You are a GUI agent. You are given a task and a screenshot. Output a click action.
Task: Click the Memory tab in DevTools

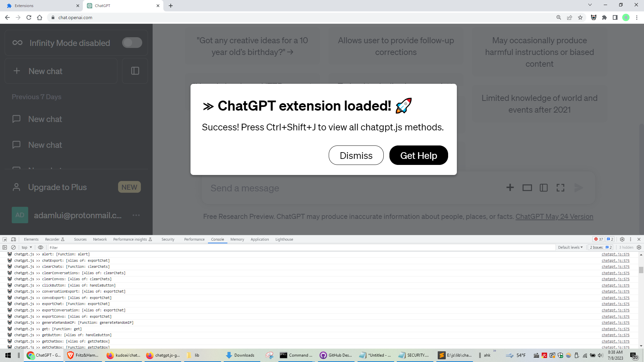[x=237, y=239]
